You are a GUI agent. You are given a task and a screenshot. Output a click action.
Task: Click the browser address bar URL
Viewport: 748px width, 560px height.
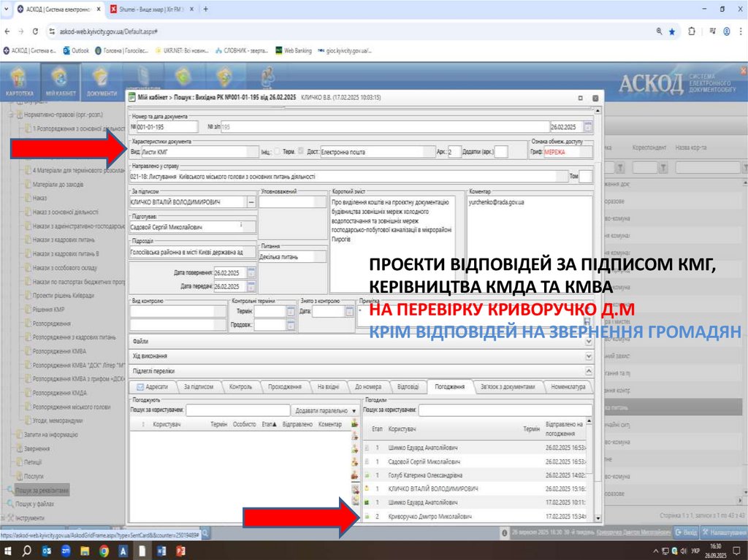click(x=109, y=31)
